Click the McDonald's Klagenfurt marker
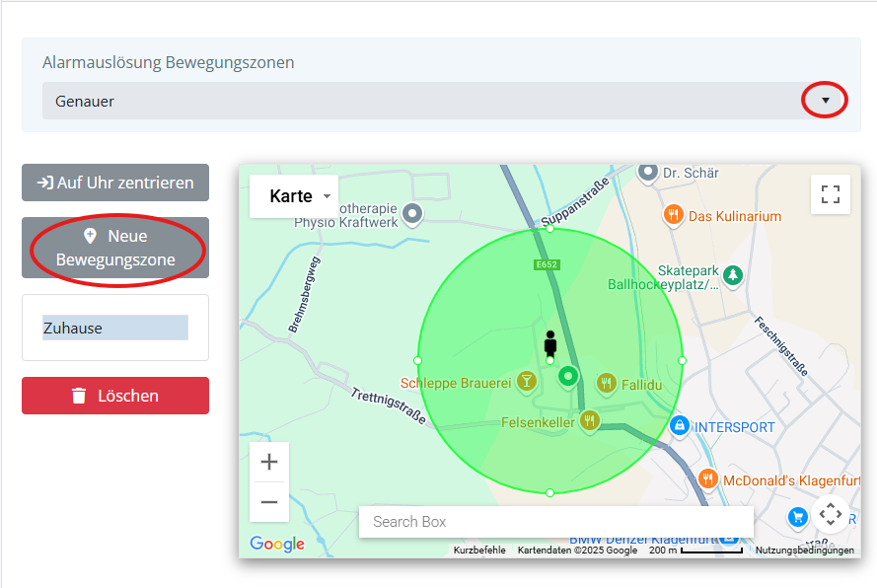Viewport: 877px width, 588px height. pos(707,479)
